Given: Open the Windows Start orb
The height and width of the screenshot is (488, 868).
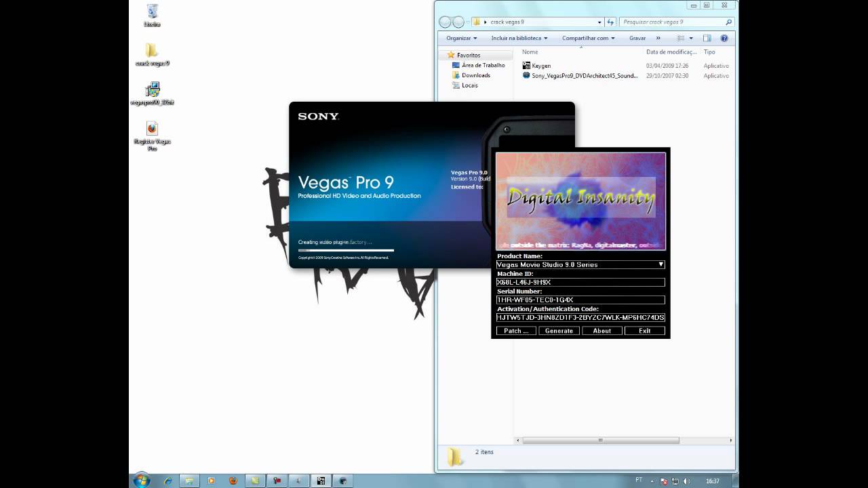Looking at the screenshot, I should (142, 480).
